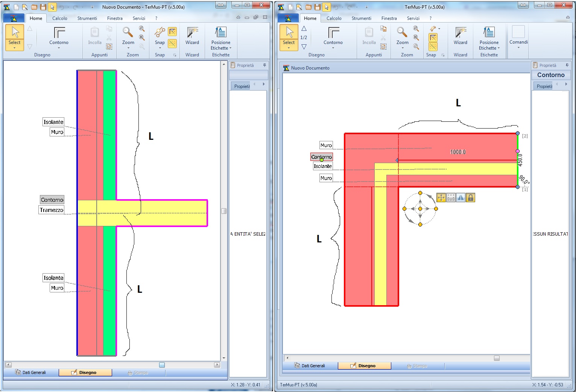Click the move arrows icon in the floating toolbar
Screen dimensions: 576x392
441,198
